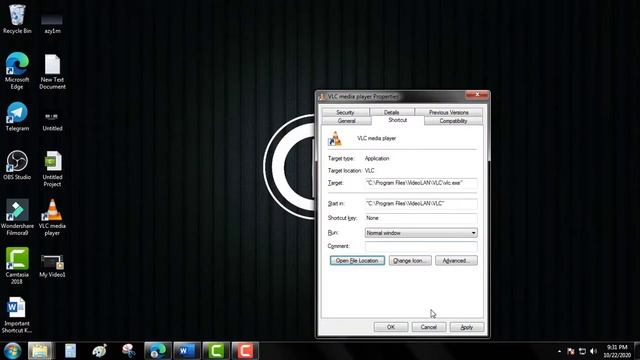This screenshot has width=640, height=360.
Task: Click into the Start in field
Action: click(x=421, y=203)
